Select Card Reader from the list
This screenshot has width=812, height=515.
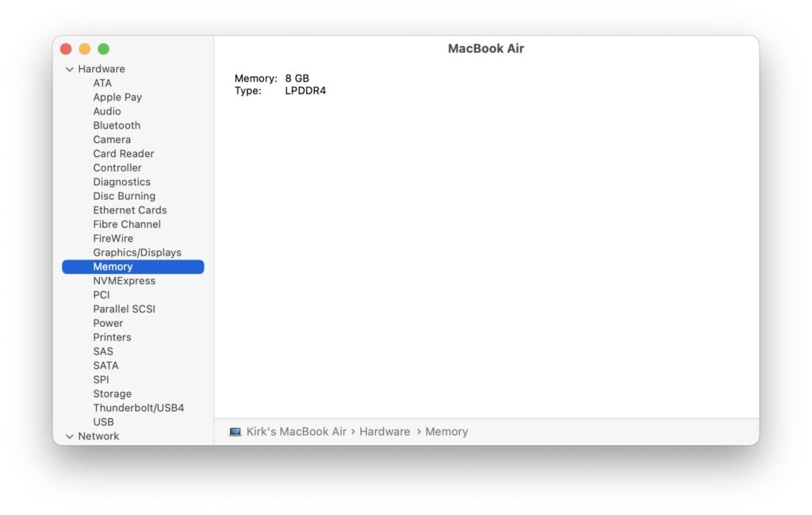(x=123, y=154)
